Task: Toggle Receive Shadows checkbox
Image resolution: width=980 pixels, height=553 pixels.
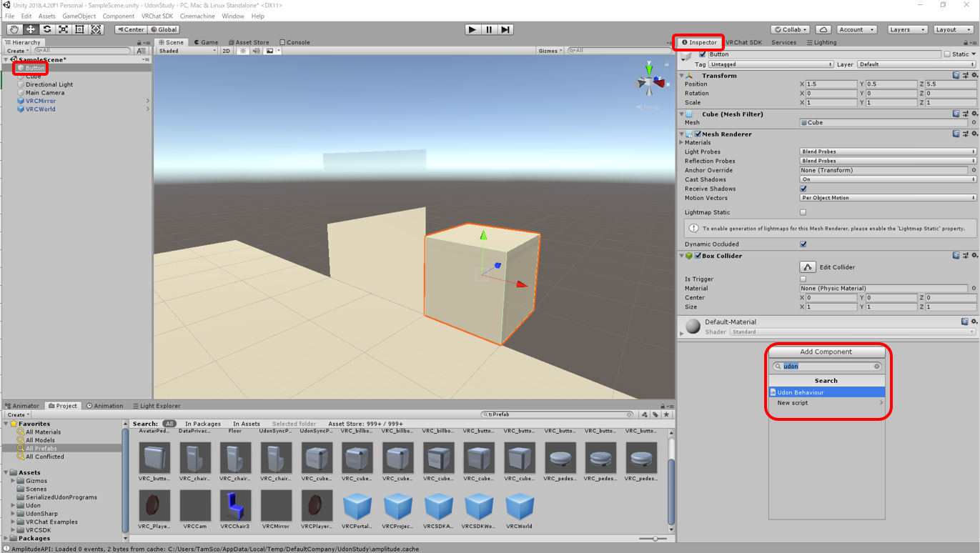Action: pos(803,189)
